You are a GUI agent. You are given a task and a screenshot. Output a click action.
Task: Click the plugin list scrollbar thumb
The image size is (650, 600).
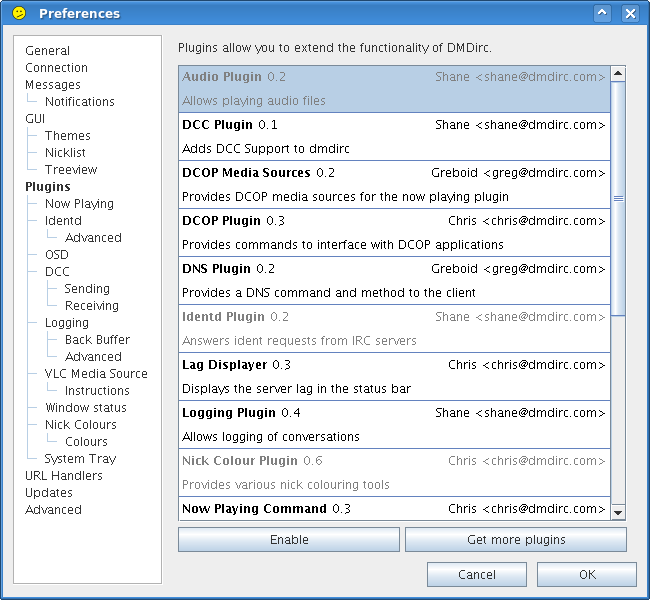click(x=618, y=199)
